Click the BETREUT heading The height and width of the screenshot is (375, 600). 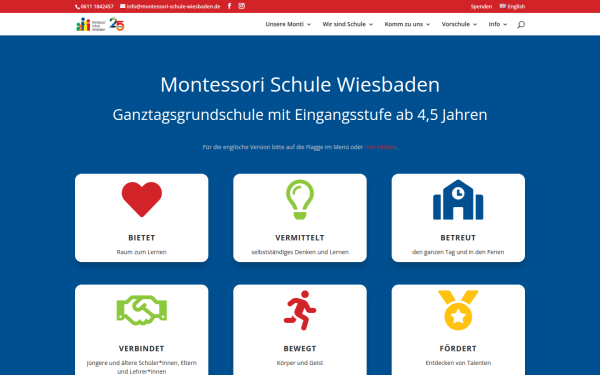point(458,238)
